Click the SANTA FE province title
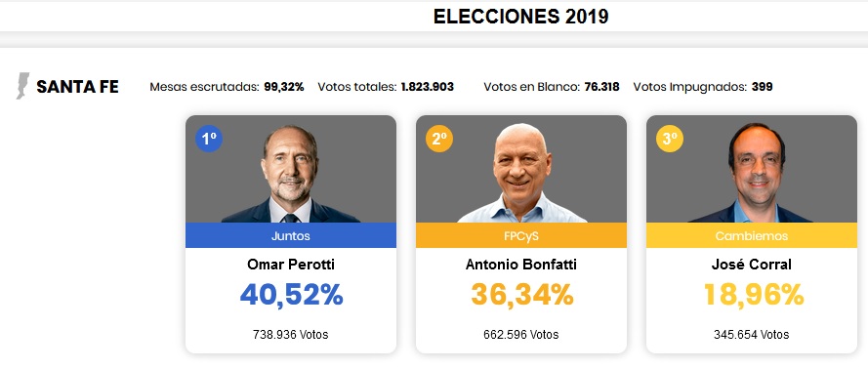 click(77, 87)
